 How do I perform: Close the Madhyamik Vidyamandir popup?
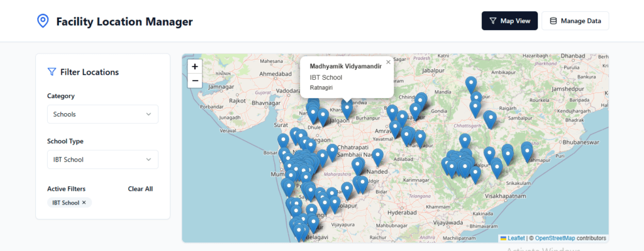[388, 62]
